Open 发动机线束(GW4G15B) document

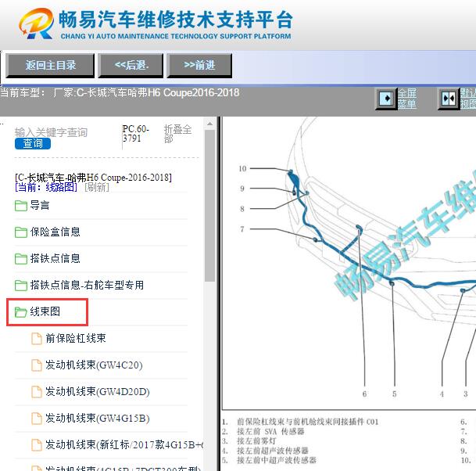tap(98, 418)
